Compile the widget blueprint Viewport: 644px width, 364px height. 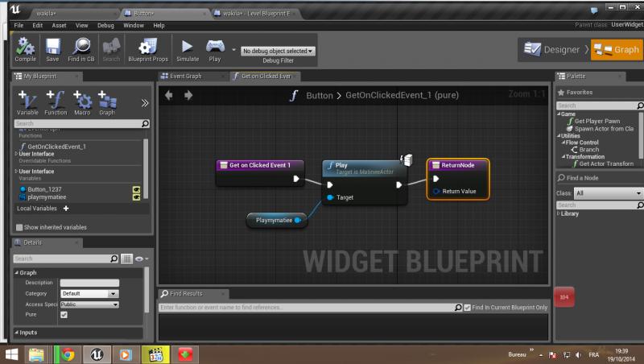(26, 50)
